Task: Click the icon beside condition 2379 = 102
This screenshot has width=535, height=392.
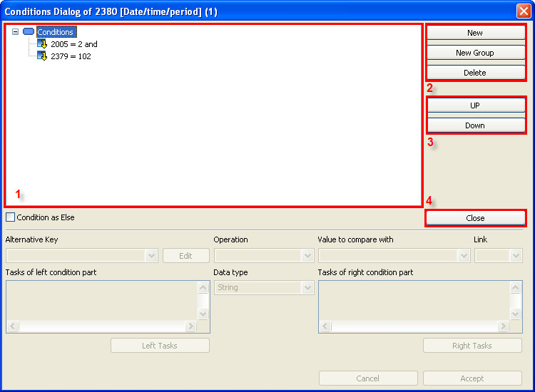Action: (x=42, y=56)
